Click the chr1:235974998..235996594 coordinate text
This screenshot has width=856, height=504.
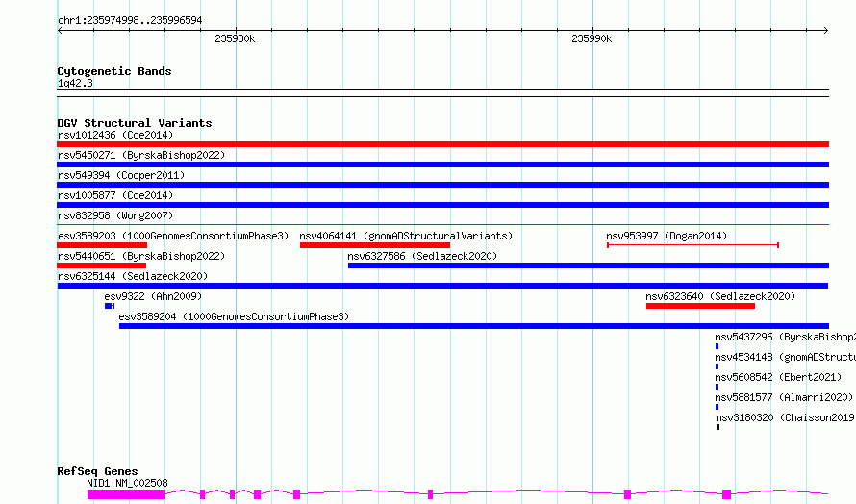pos(130,20)
